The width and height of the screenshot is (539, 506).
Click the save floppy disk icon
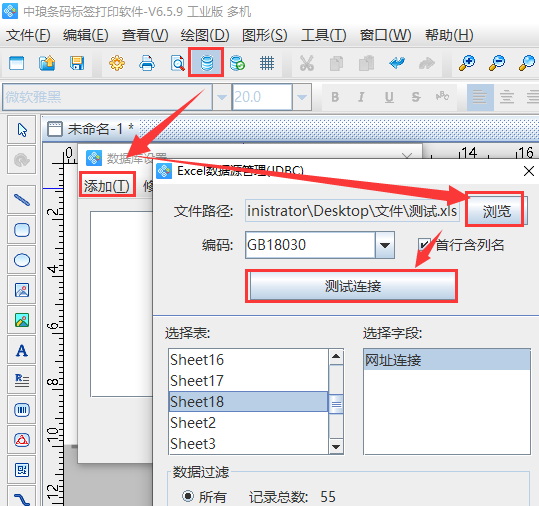(77, 63)
